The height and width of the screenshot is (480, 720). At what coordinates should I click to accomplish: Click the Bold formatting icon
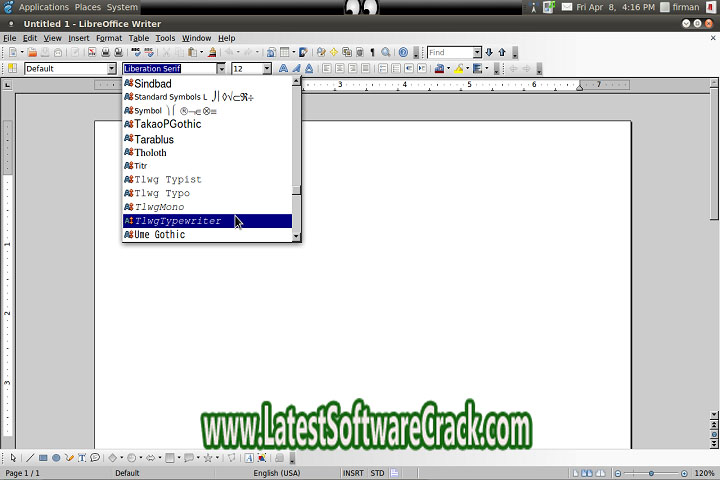pos(283,69)
